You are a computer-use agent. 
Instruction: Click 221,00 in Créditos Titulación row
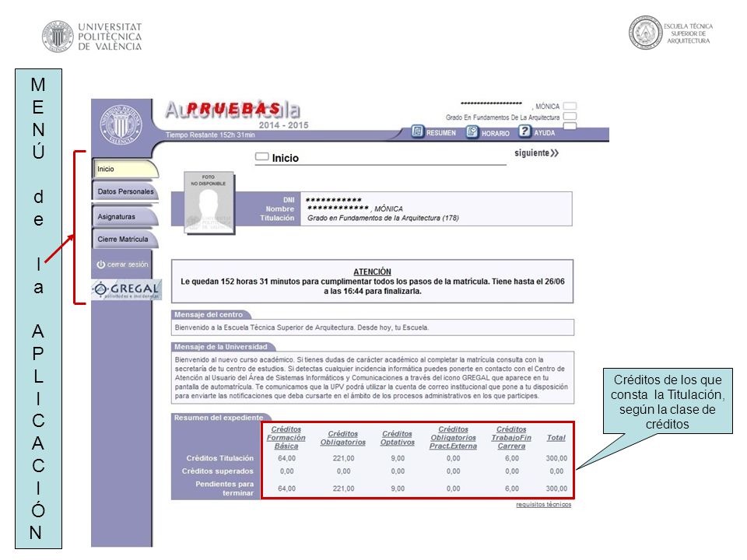[343, 458]
